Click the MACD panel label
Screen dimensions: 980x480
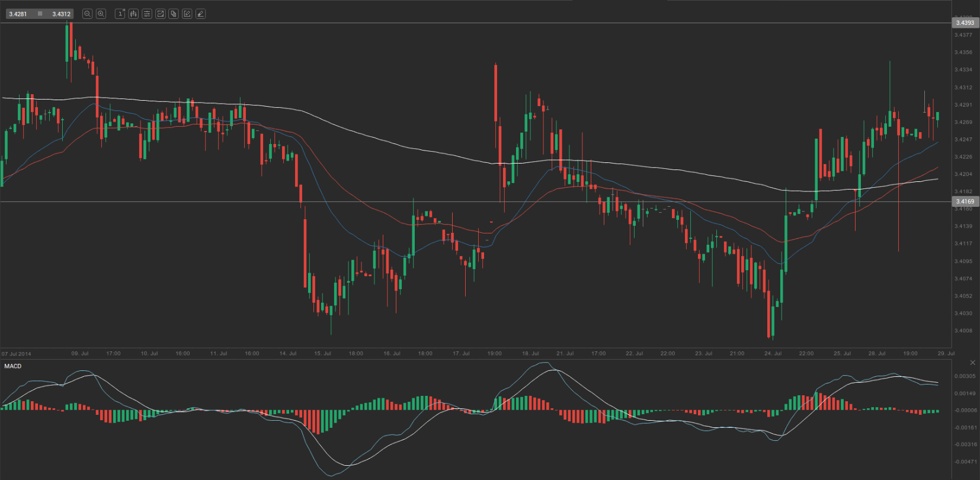(12, 366)
